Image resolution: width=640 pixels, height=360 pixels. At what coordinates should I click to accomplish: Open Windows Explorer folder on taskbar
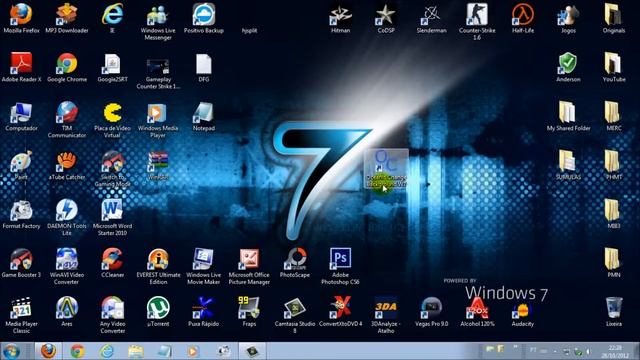coord(136,351)
